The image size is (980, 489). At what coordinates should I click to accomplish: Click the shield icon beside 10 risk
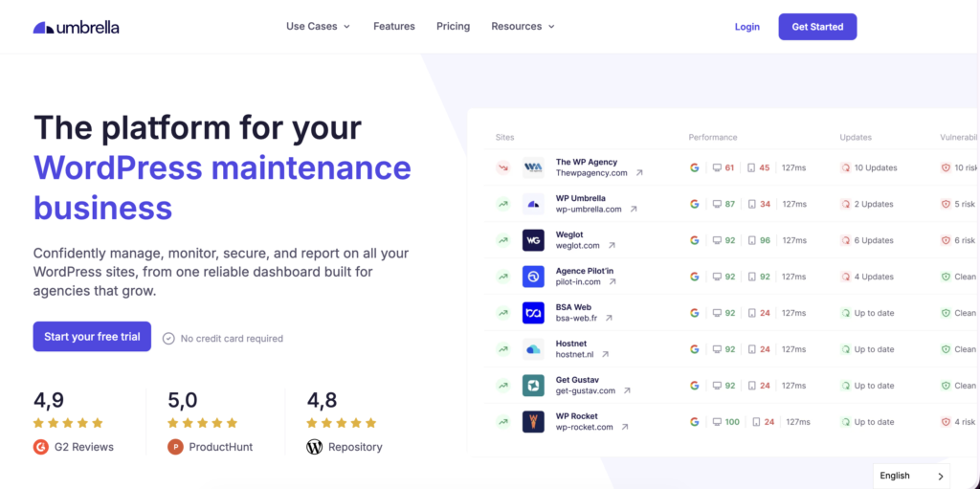coord(946,167)
